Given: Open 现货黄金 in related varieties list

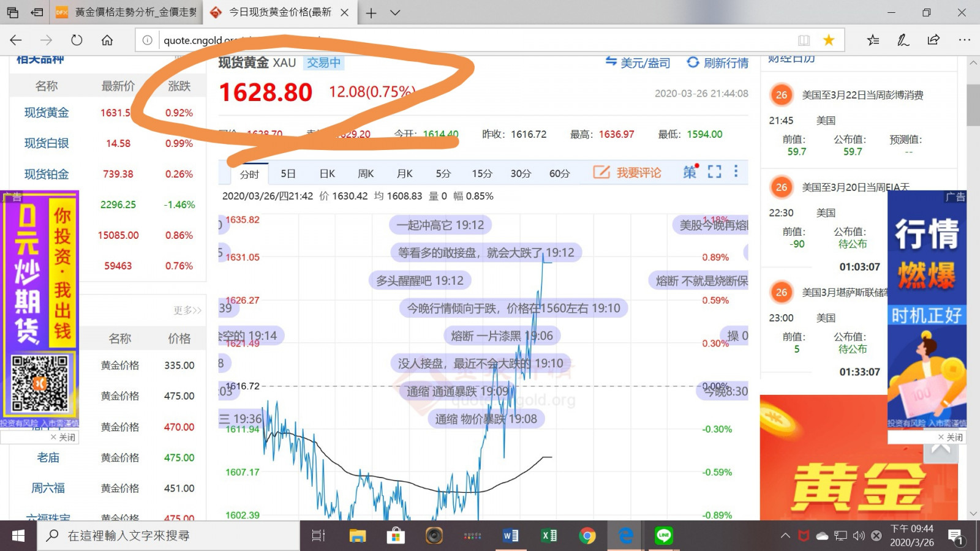Looking at the screenshot, I should click(x=47, y=113).
